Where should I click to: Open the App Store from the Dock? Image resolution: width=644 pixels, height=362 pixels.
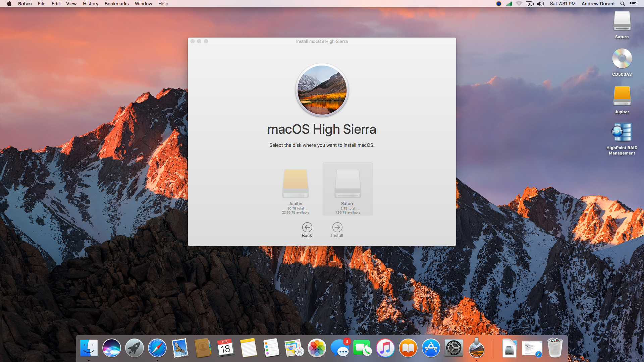pos(431,348)
